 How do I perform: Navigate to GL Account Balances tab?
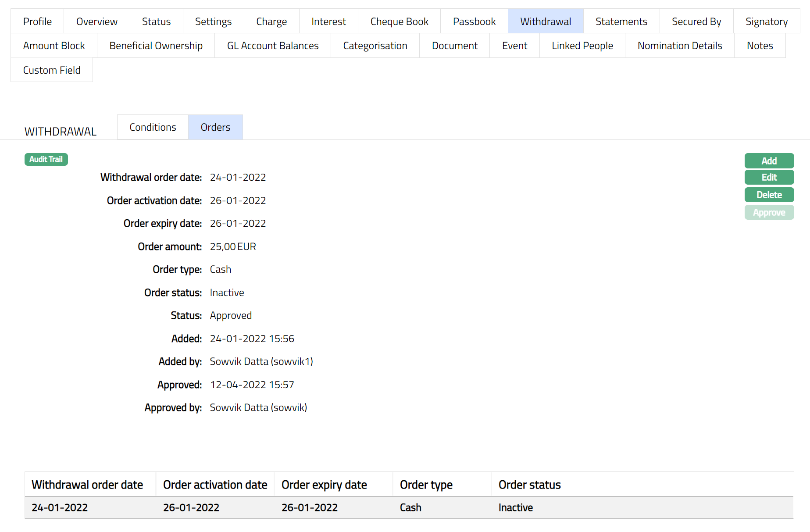[273, 46]
